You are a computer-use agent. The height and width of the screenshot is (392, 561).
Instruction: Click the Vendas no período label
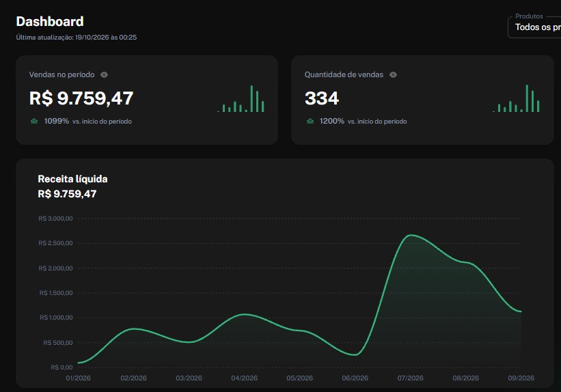point(62,74)
